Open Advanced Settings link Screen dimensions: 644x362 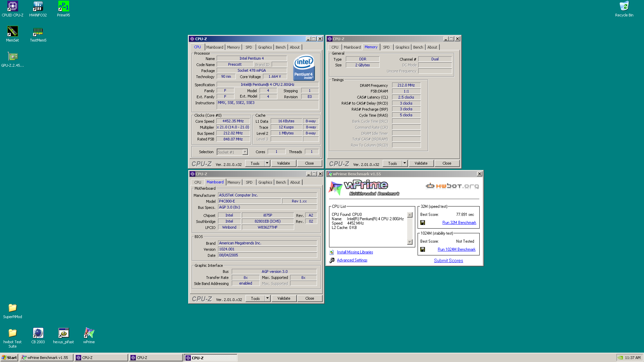click(352, 260)
